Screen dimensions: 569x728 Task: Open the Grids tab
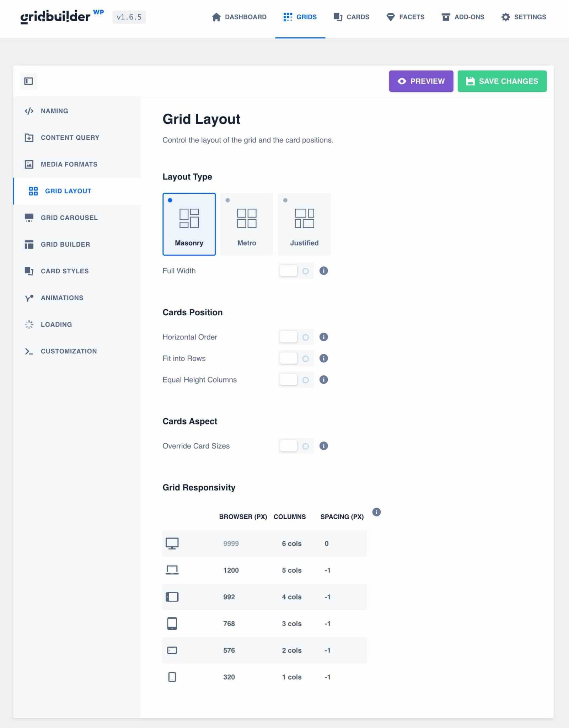click(x=300, y=17)
